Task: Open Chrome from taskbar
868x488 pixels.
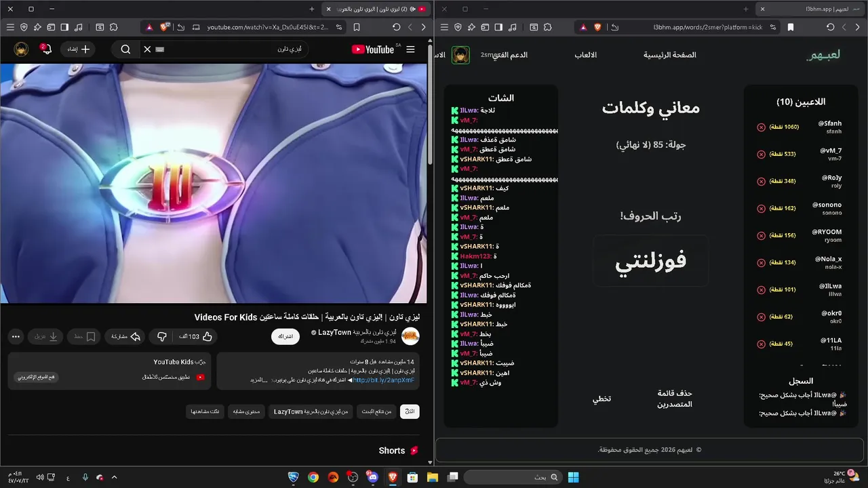Action: [313, 477]
